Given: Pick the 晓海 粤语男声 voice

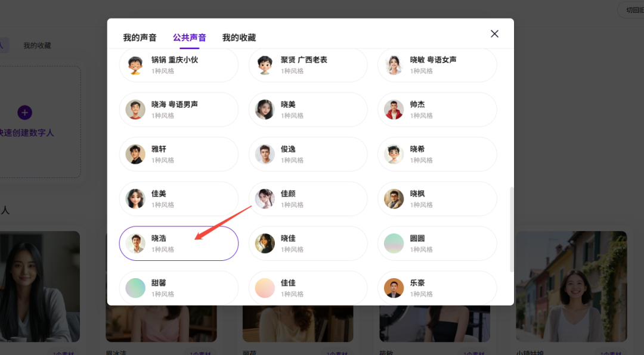Looking at the screenshot, I should pyautogui.click(x=179, y=110).
